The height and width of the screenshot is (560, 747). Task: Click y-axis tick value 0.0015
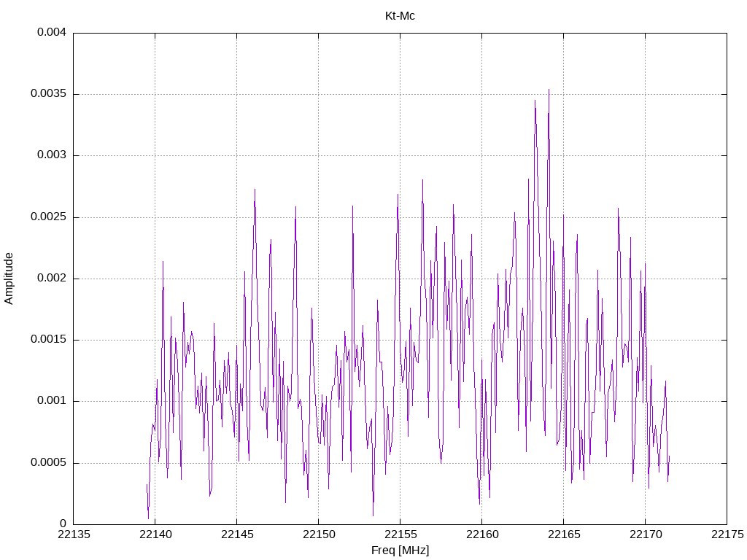coord(49,340)
